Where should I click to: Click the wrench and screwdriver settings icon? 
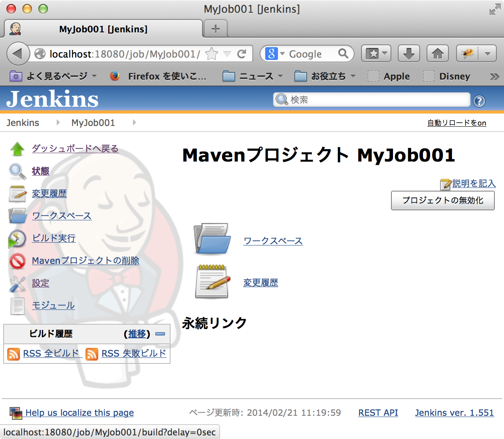(x=17, y=283)
